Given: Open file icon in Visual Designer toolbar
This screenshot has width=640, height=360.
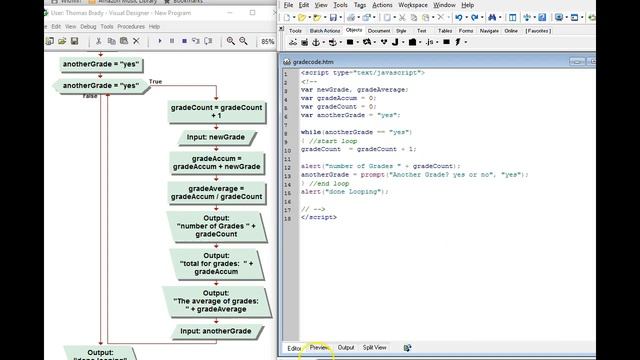Looking at the screenshot, I should point(62,41).
